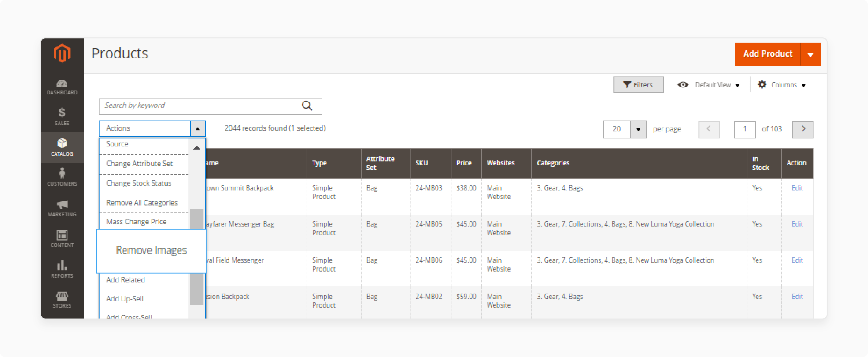Open the Marketing menu

(x=62, y=207)
